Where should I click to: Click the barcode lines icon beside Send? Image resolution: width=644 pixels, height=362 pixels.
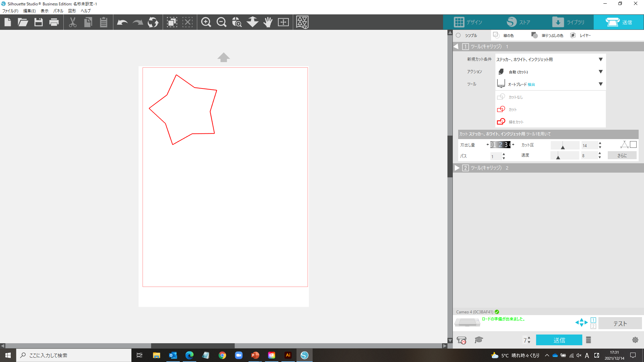(588, 340)
